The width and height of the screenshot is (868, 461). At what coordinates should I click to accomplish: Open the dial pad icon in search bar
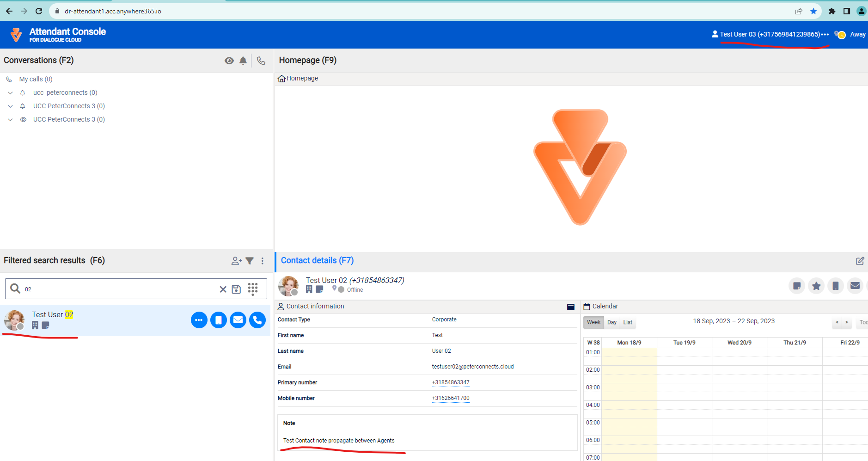point(253,289)
